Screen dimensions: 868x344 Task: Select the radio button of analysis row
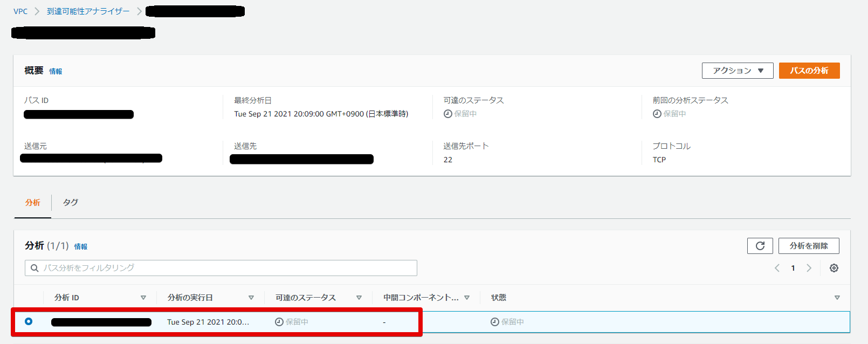click(x=29, y=321)
